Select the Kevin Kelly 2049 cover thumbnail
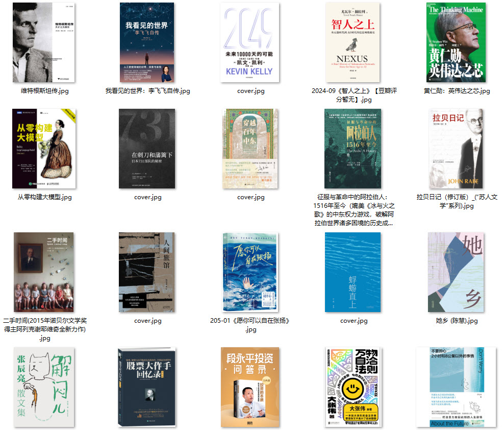 point(249,42)
